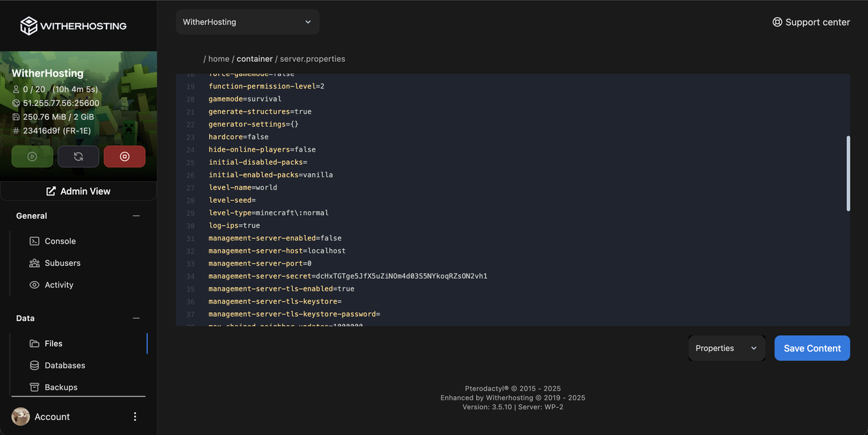The height and width of the screenshot is (435, 868).
Task: Click the management-server-tls-keystore-password= line
Action: (294, 314)
